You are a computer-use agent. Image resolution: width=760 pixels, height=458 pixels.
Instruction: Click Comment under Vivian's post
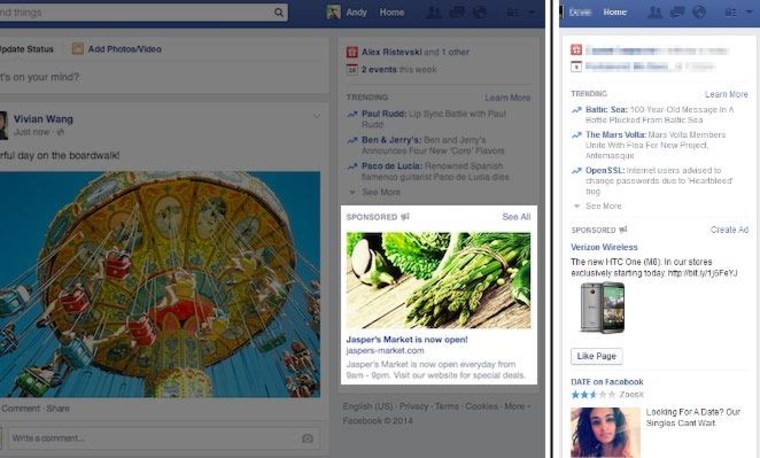click(x=21, y=408)
